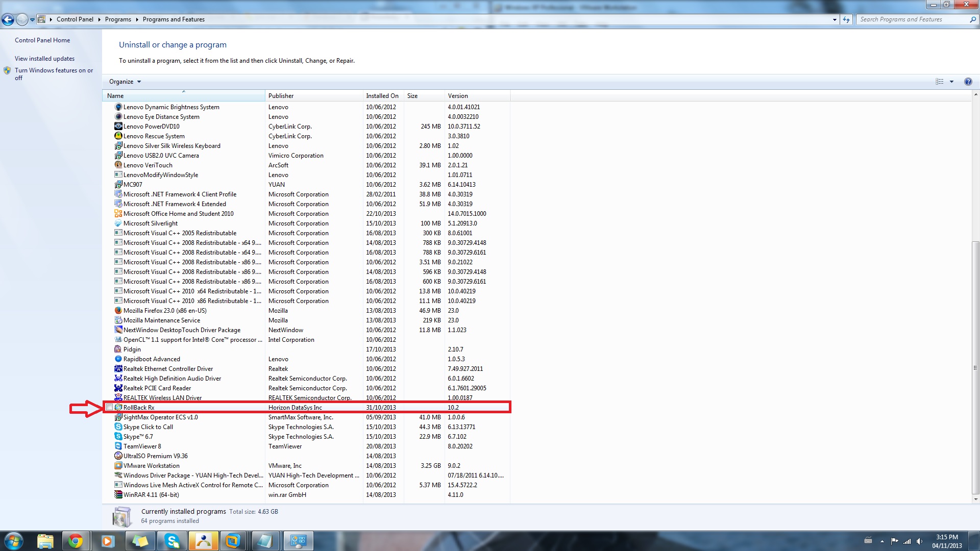Click the WinRAR 4.11 icon

(x=118, y=495)
